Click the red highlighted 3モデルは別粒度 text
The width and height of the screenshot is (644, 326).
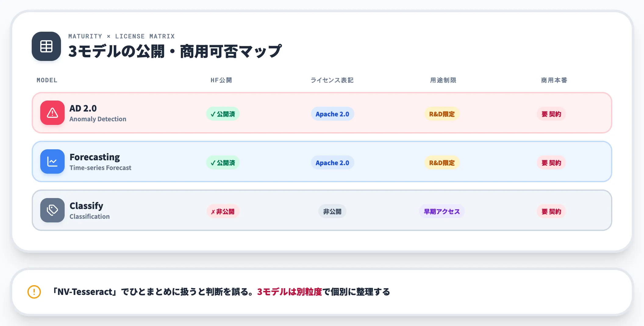tap(289, 292)
